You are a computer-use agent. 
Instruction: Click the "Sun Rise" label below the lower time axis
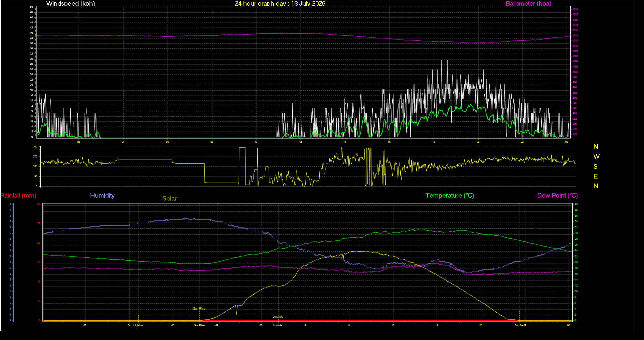[199, 325]
